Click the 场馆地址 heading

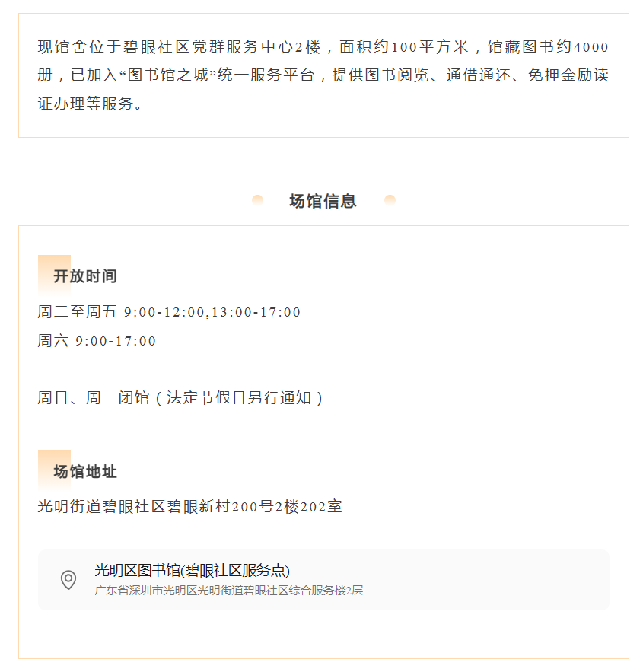(85, 472)
